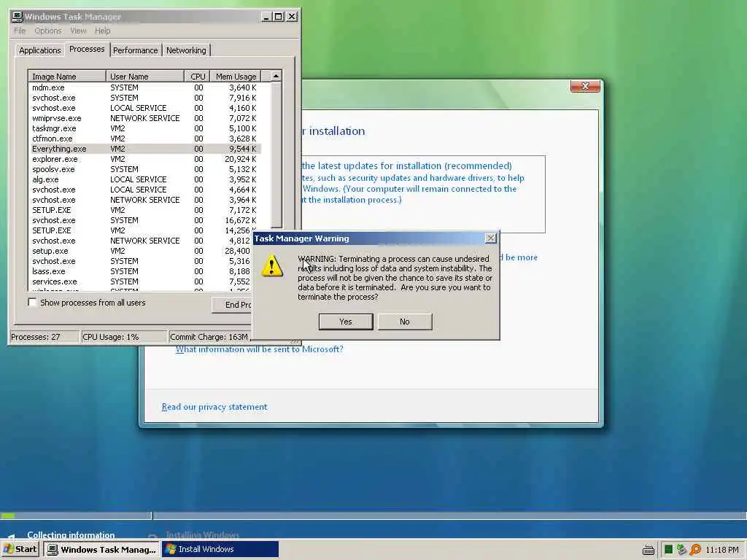747x560 pixels.
Task: Open the Help menu in Task Manager
Action: click(x=102, y=31)
